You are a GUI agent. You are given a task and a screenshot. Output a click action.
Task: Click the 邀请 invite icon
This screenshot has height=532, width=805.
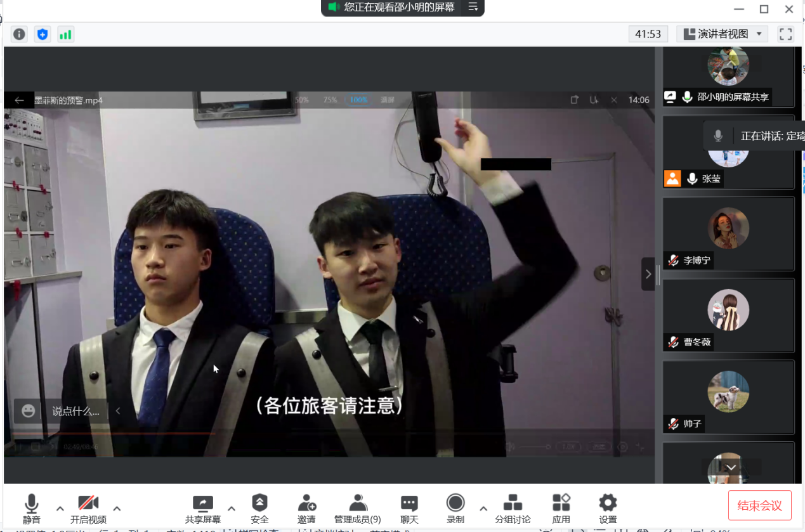pos(306,503)
